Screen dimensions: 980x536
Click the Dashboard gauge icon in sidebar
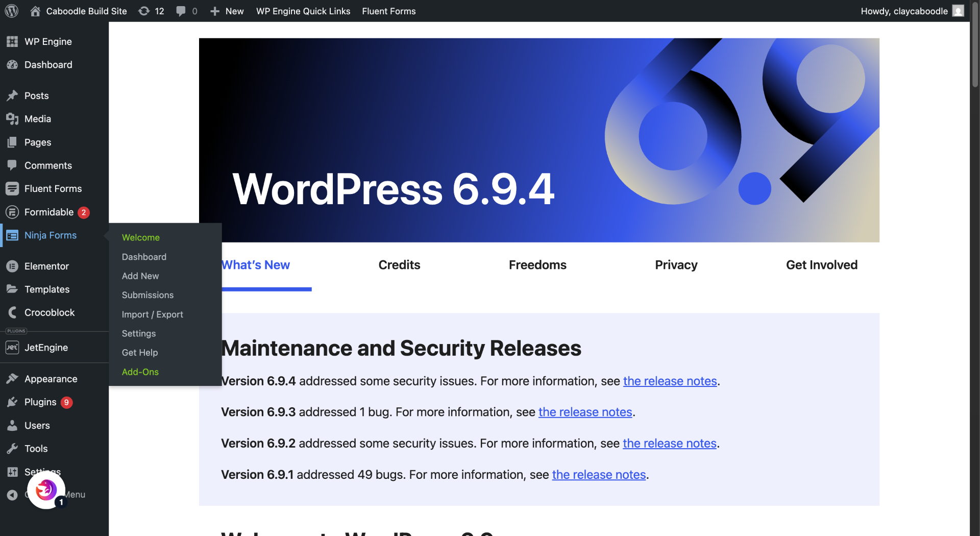click(12, 65)
